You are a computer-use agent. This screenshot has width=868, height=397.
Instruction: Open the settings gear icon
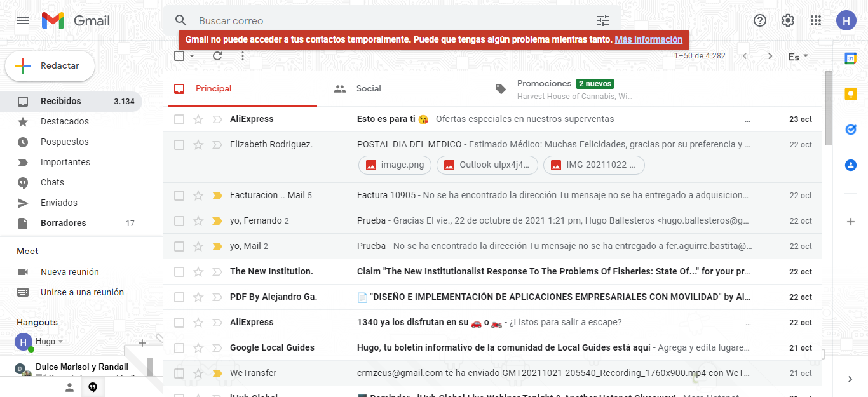pyautogui.click(x=788, y=20)
